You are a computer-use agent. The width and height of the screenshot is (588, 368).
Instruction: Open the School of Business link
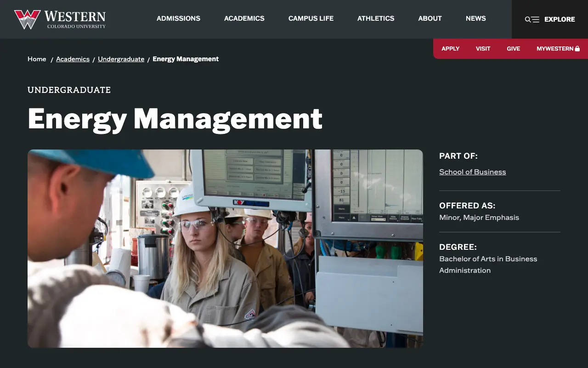(473, 172)
